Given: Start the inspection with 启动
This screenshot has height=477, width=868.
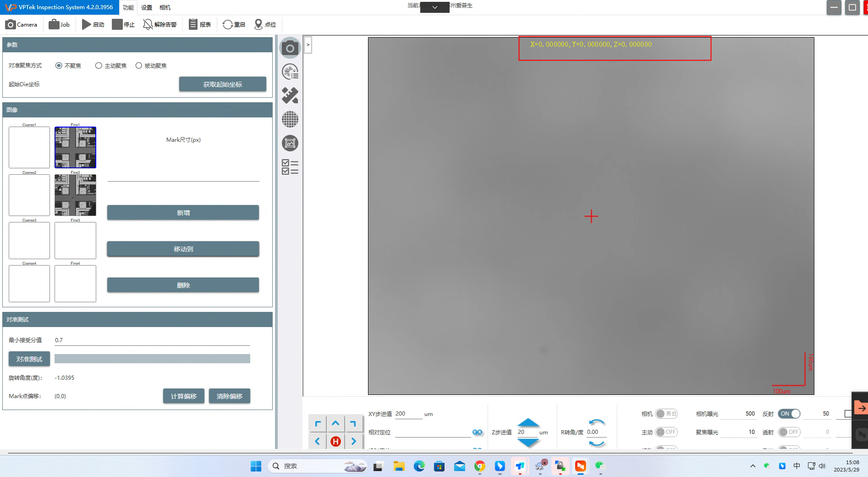Looking at the screenshot, I should coord(93,24).
